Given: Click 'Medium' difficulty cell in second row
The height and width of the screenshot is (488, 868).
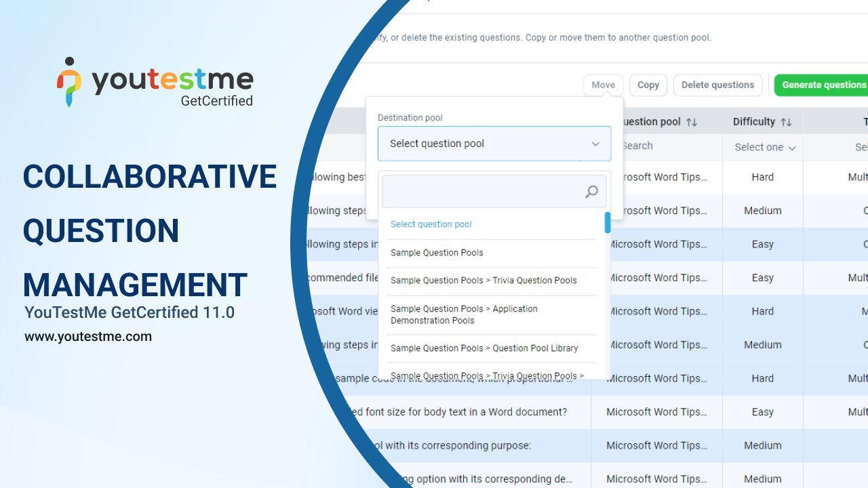Looking at the screenshot, I should click(763, 211).
